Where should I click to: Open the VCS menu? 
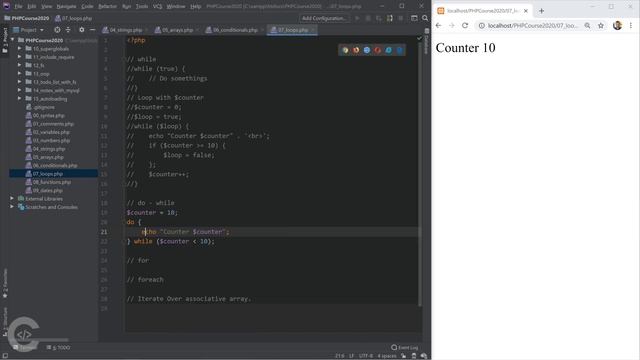click(x=157, y=6)
